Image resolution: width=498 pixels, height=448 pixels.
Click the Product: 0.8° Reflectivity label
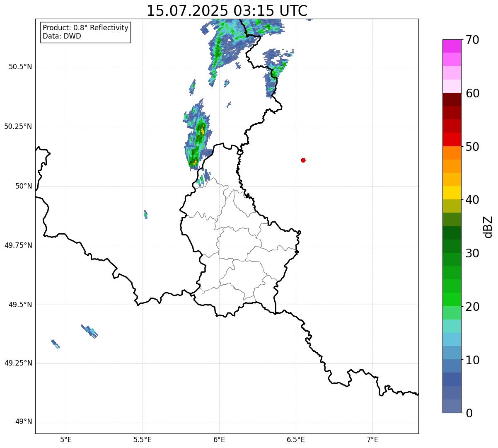86,28
